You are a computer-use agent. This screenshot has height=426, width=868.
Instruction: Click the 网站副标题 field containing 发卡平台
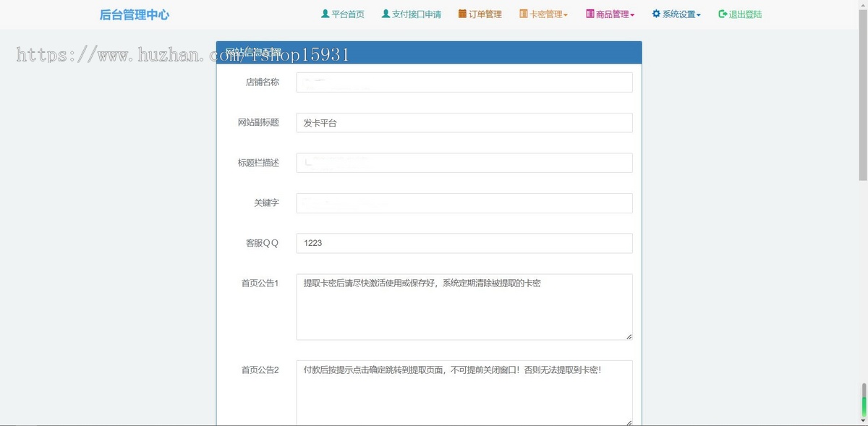(x=464, y=123)
